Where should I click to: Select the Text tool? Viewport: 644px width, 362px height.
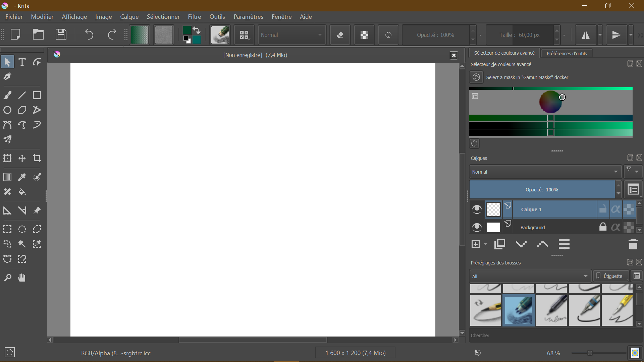(x=22, y=62)
